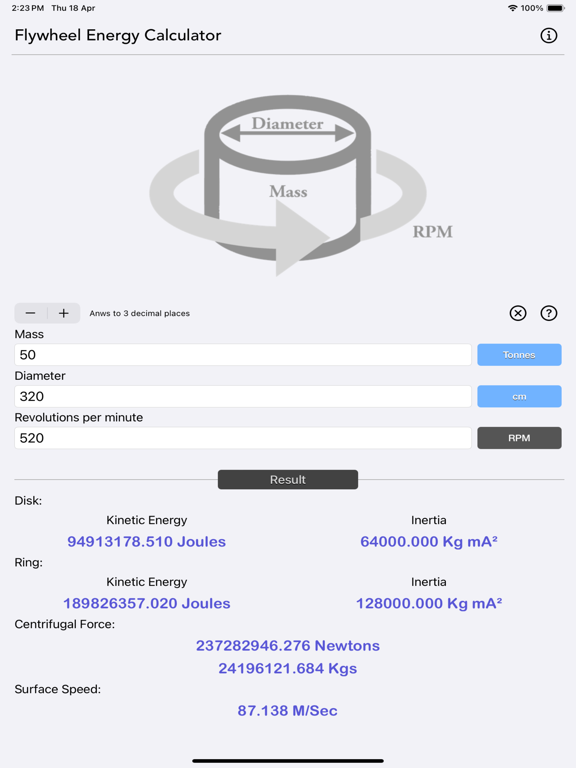Tap 'Anws to 3 decimal places' label

click(x=140, y=313)
